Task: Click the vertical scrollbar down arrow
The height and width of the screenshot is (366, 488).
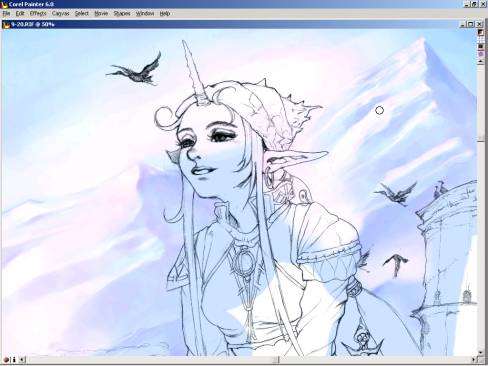Action: click(x=481, y=352)
